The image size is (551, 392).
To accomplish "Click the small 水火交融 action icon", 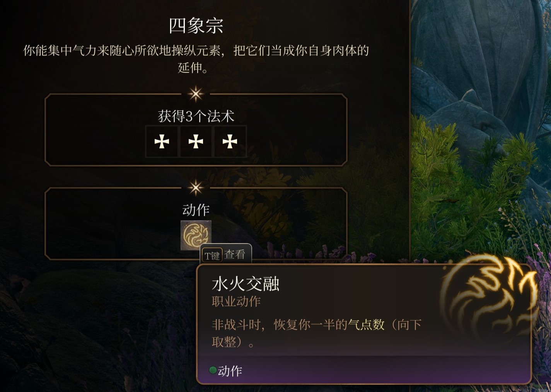I will [196, 235].
